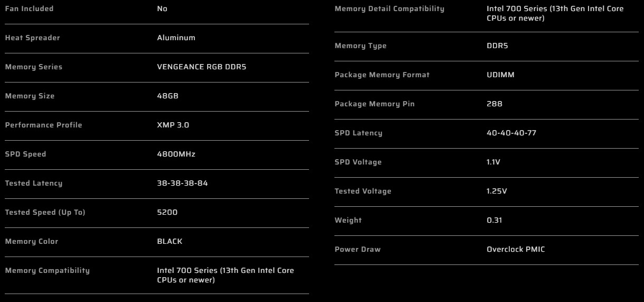This screenshot has width=644, height=302.
Task: Select the 288 pin count value
Action: pos(494,104)
